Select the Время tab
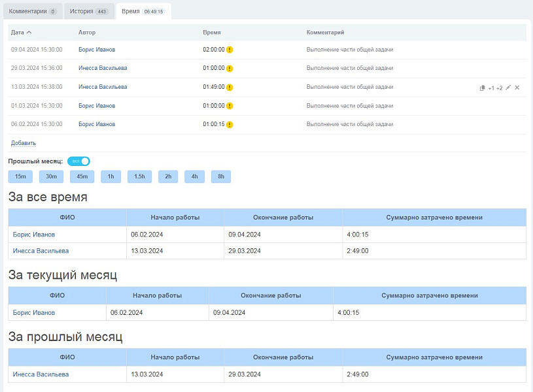 point(143,12)
